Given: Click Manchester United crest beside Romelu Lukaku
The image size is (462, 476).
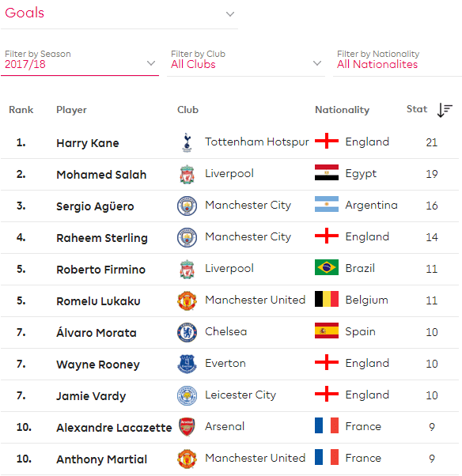Looking at the screenshot, I should tap(187, 300).
